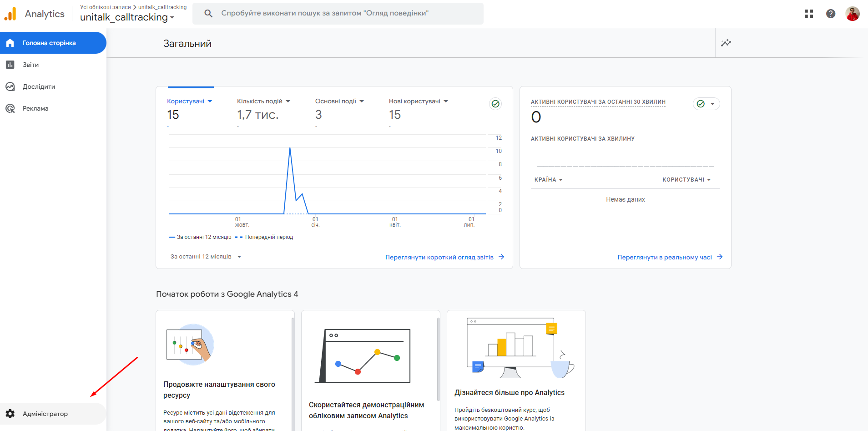Click the Рекламa sidebar icon

[10, 108]
